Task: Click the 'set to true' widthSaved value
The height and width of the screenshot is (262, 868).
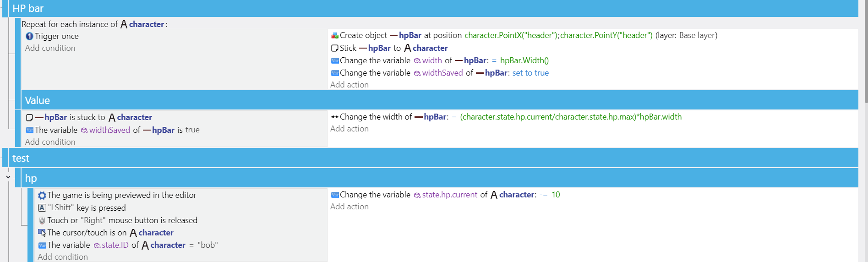Action: [x=530, y=73]
